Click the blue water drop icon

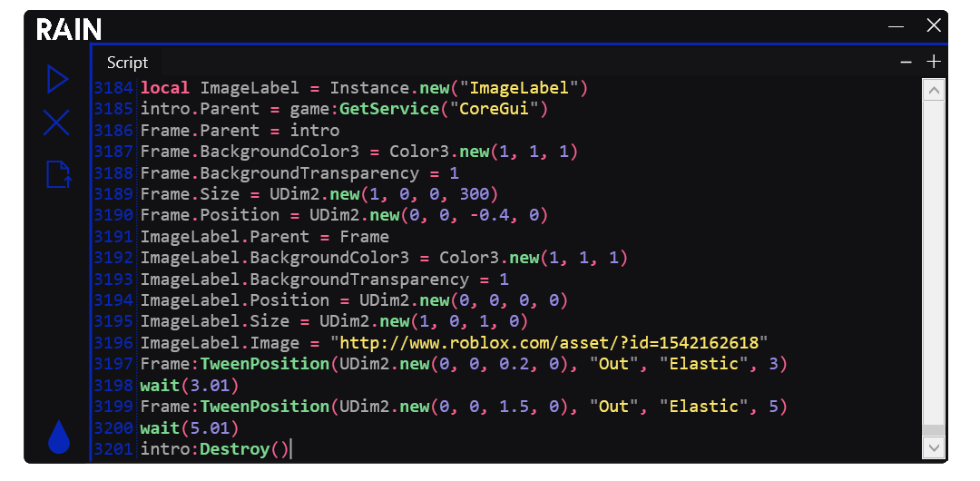coord(58,437)
